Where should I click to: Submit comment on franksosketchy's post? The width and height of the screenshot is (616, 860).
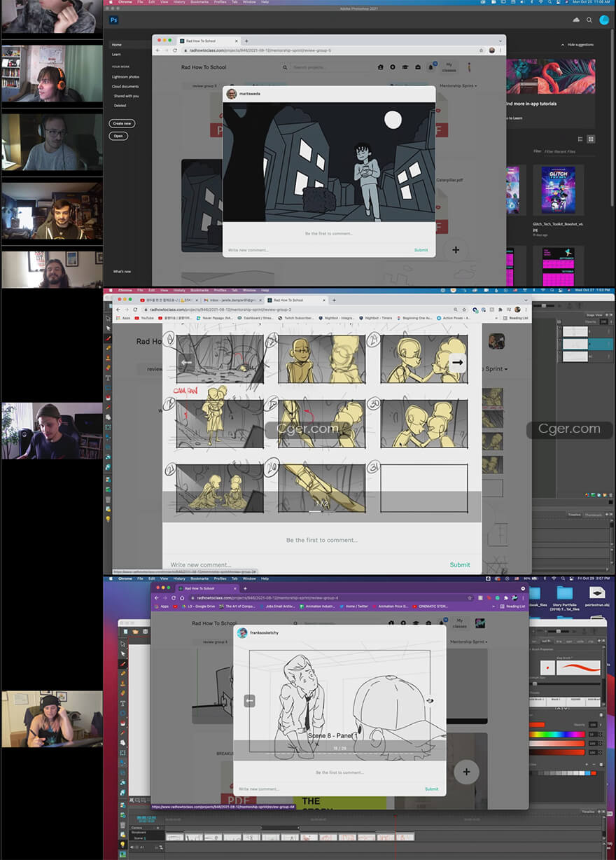(x=432, y=789)
